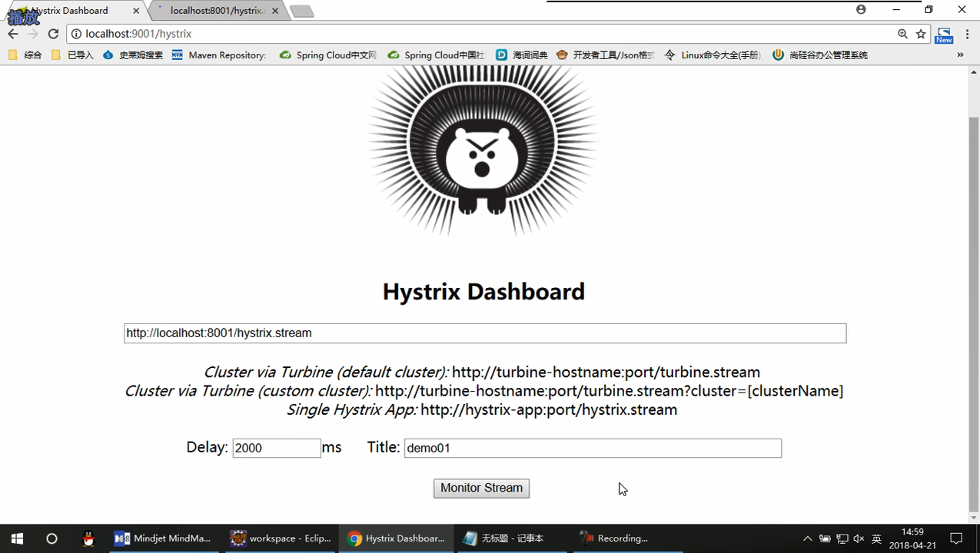The image size is (980, 553).
Task: Toggle the 英 input method indicator
Action: pyautogui.click(x=876, y=538)
